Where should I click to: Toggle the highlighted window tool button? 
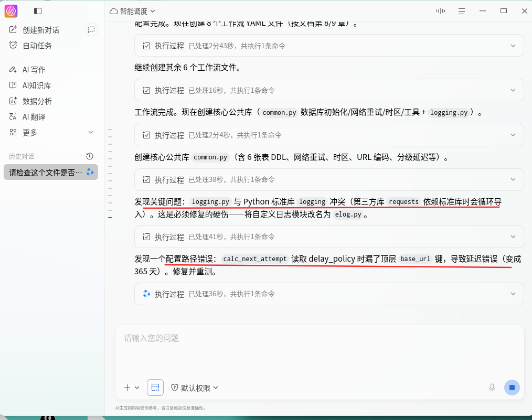(x=155, y=387)
